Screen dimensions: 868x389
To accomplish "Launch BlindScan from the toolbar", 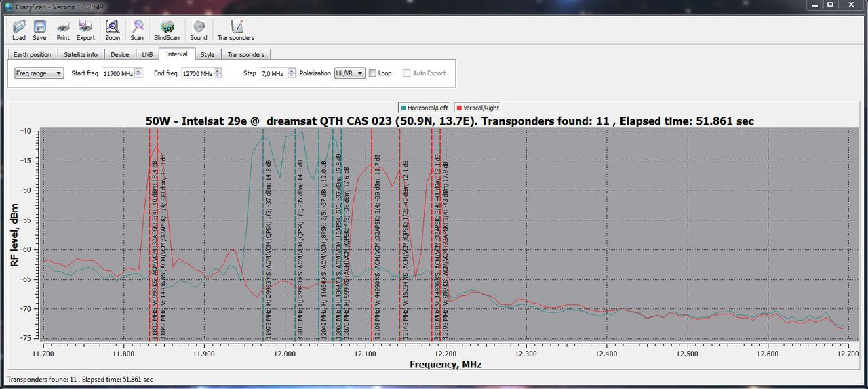I will click(167, 28).
